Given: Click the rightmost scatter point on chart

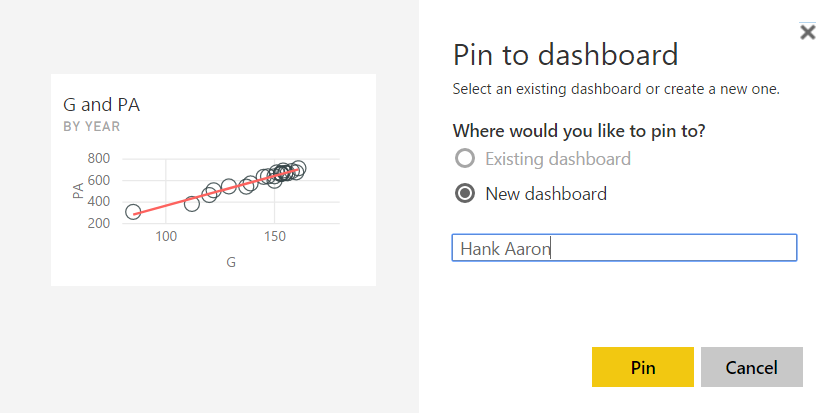Looking at the screenshot, I should click(x=298, y=169).
